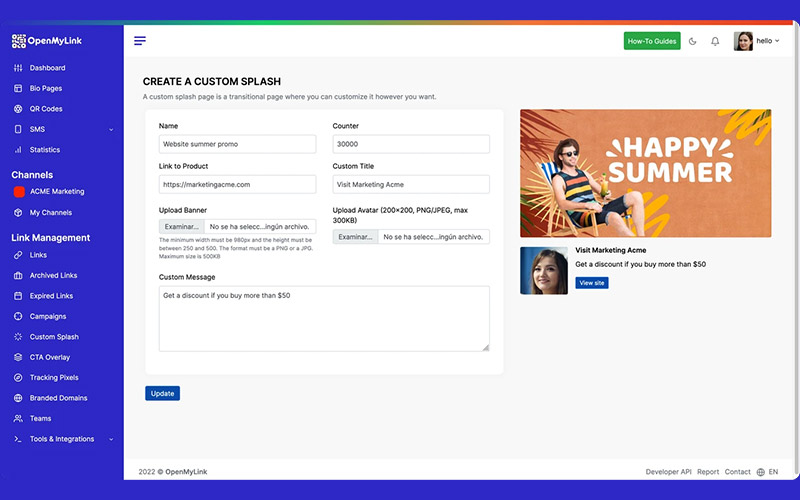Screen dimensions: 800x500
Task: Open Expired Links page
Action: pyautogui.click(x=52, y=296)
